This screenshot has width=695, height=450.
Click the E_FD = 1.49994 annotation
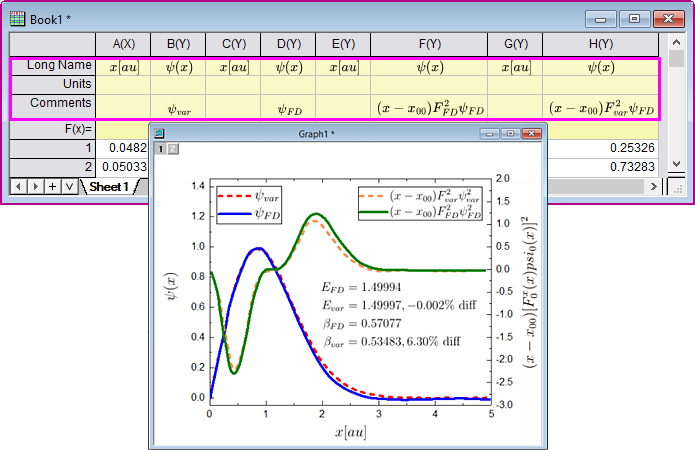pos(361,288)
